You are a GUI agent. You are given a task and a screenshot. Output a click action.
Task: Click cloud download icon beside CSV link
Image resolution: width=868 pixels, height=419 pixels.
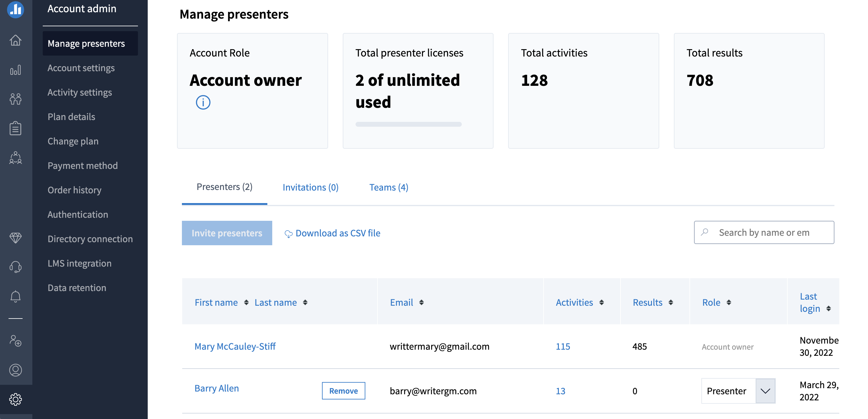pos(288,234)
